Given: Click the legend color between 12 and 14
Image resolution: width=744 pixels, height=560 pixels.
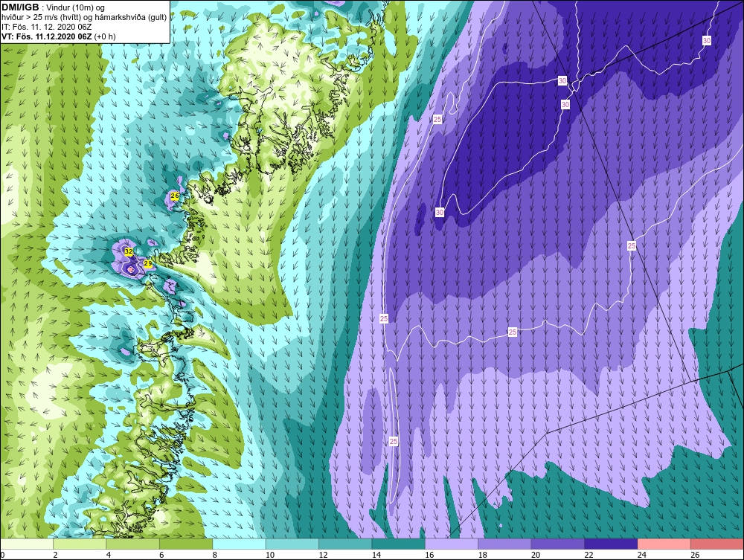Looking at the screenshot, I should [x=346, y=544].
